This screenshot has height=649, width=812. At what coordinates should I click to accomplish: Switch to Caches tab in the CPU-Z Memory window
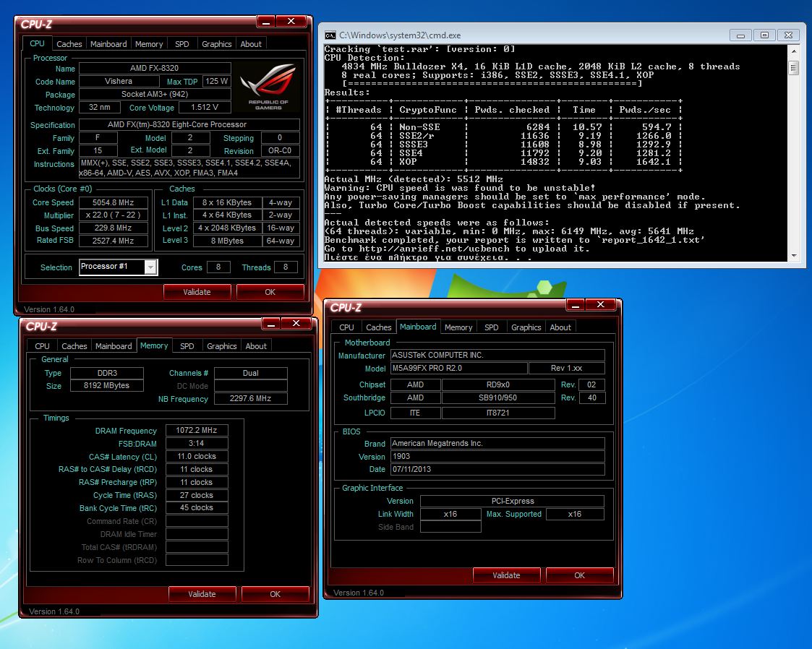tap(74, 346)
